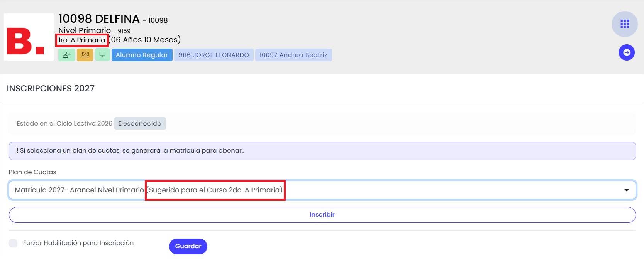This screenshot has height=264, width=644.
Task: Toggle Forzar Habilitación para Inscripción checkbox
Action: pyautogui.click(x=13, y=243)
